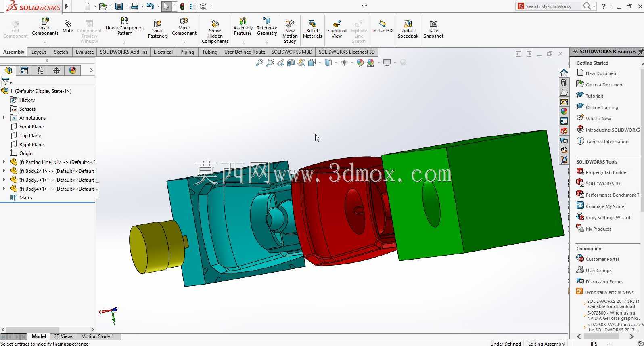
Task: Open Help question mark menu
Action: coord(604,6)
